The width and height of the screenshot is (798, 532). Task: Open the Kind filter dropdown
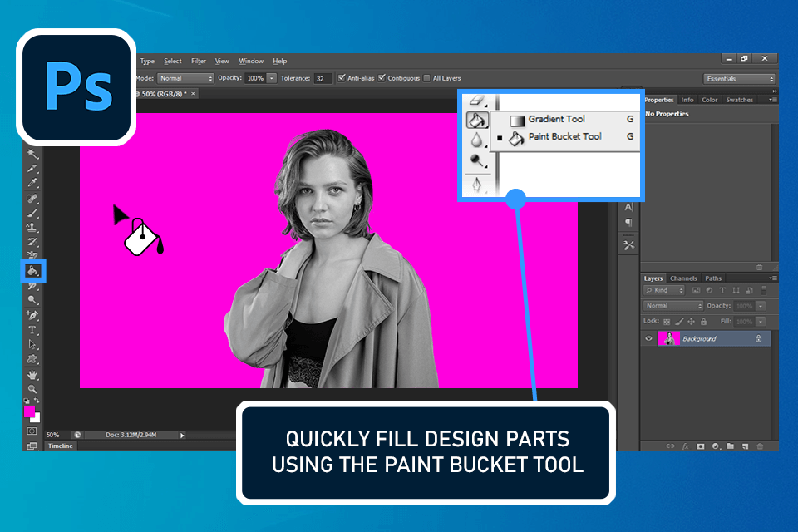click(664, 290)
